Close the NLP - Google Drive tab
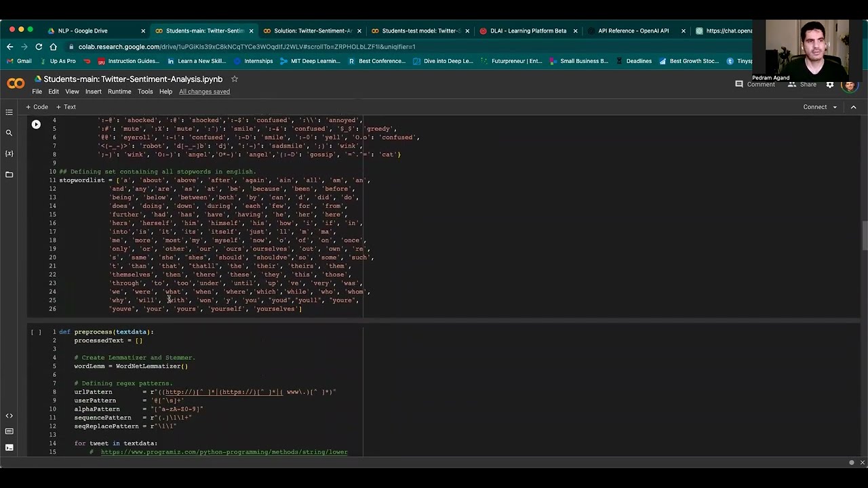Image resolution: width=868 pixels, height=488 pixels. coord(143,30)
